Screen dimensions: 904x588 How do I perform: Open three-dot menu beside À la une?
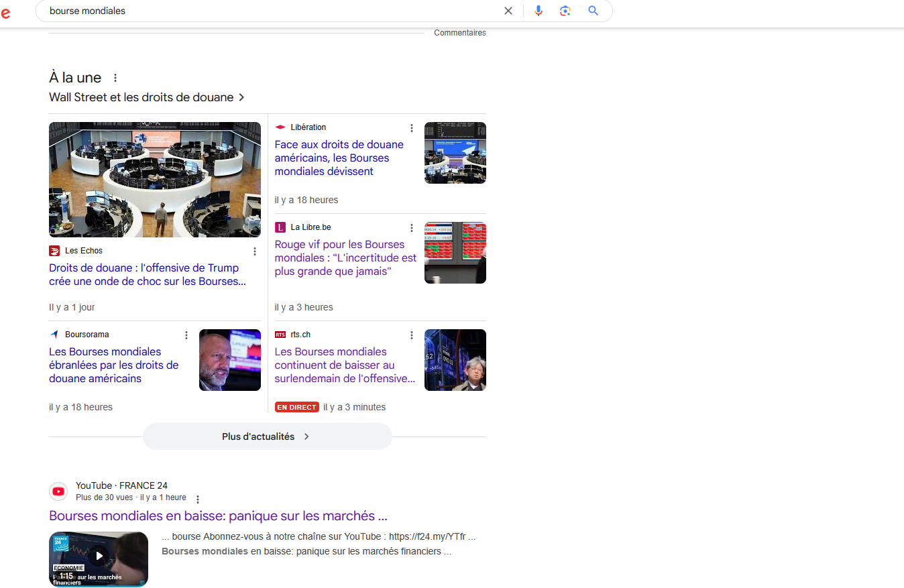pyautogui.click(x=115, y=78)
